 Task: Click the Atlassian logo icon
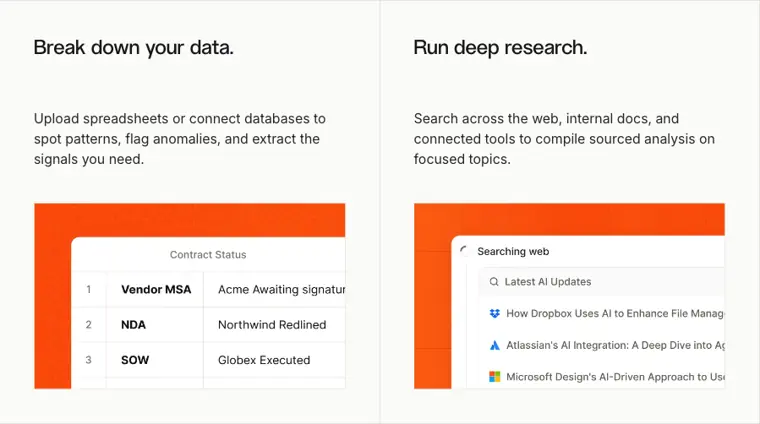pos(494,345)
